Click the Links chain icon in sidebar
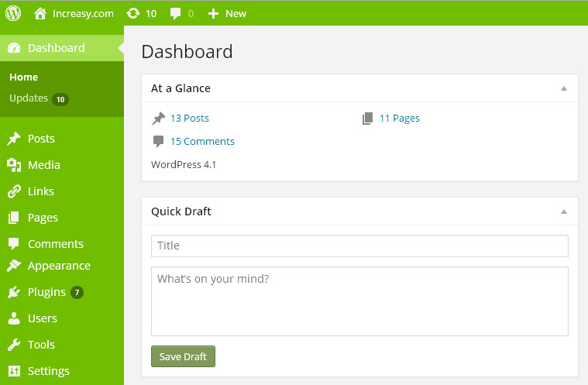The width and height of the screenshot is (588, 385). coord(14,191)
